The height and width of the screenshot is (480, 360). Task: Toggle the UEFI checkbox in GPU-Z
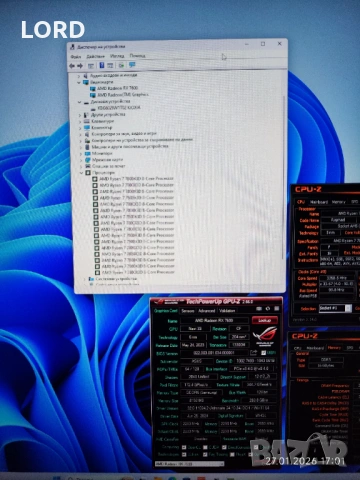pyautogui.click(x=263, y=353)
